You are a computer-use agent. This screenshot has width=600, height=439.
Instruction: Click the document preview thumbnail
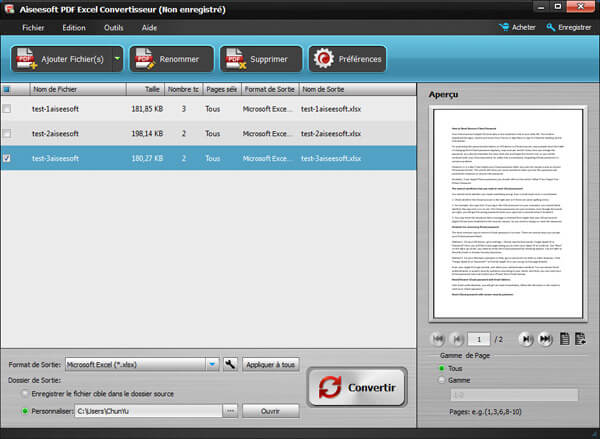click(508, 213)
